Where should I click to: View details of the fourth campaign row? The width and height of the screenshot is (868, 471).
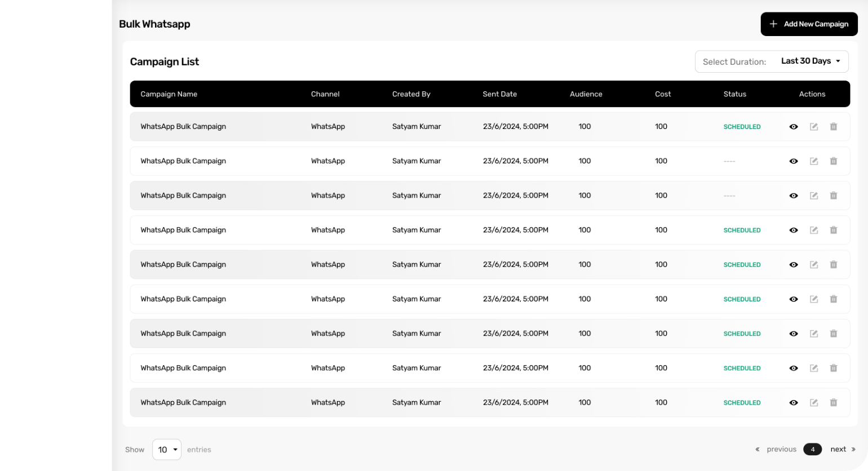[x=794, y=230]
